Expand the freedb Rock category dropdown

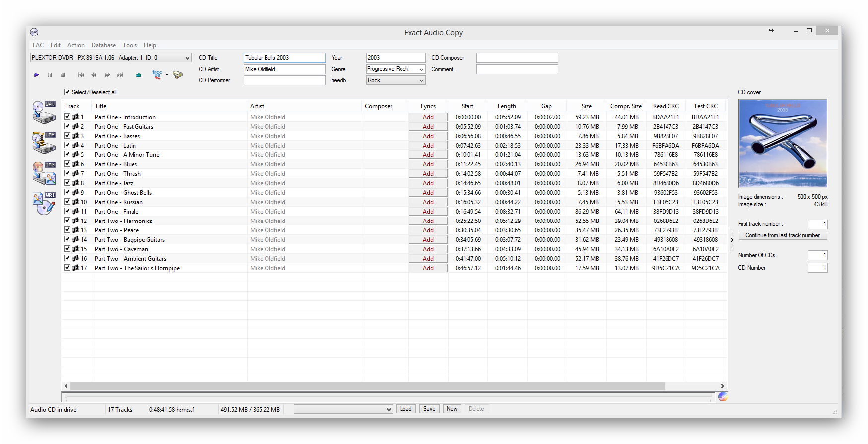tap(421, 80)
